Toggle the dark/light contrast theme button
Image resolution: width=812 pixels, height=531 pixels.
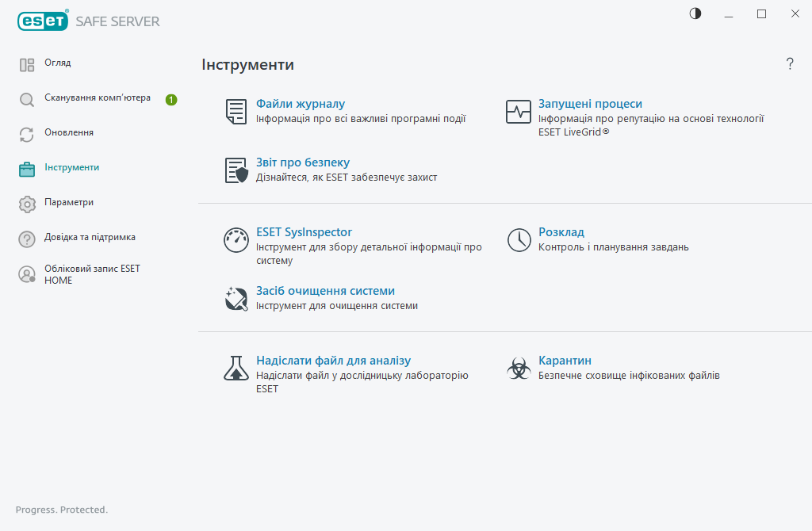point(695,13)
